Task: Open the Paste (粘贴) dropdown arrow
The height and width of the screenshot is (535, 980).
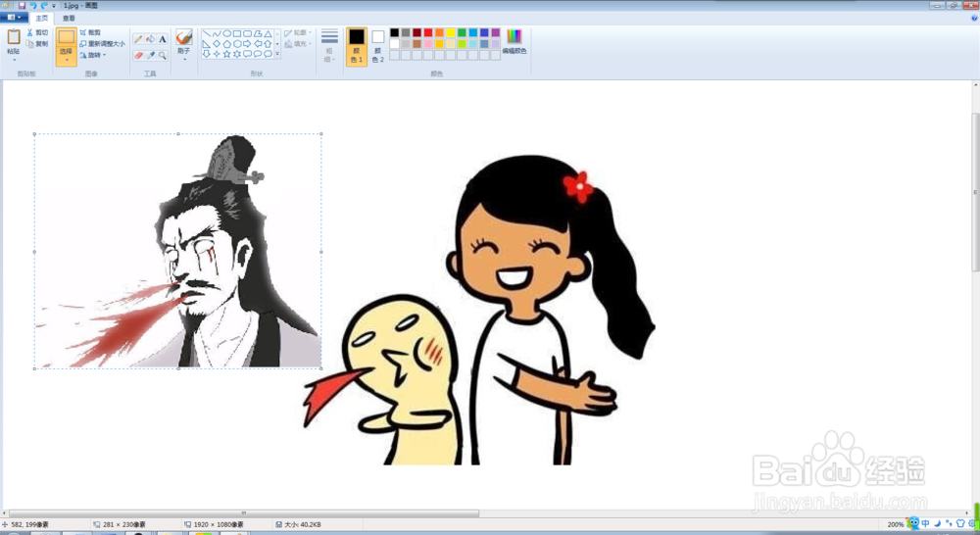Action: click(14, 60)
